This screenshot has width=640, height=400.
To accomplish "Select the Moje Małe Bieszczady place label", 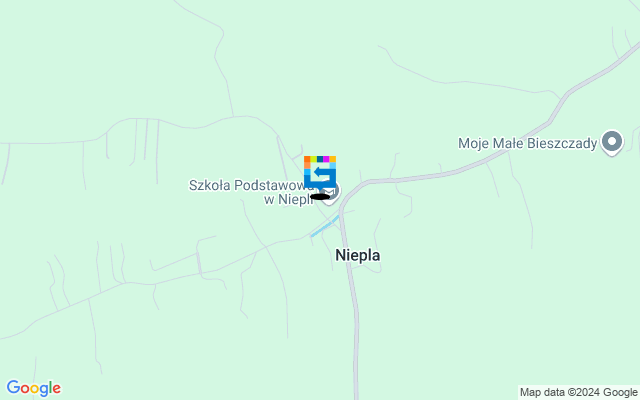I will (x=527, y=143).
